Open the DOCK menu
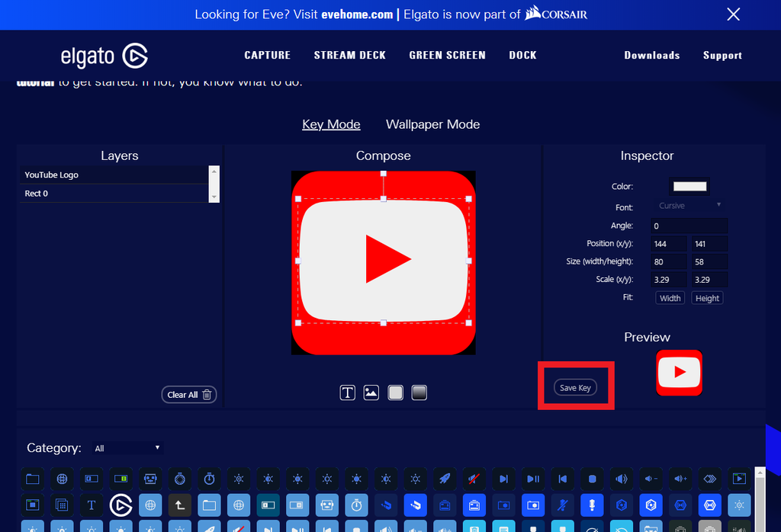The width and height of the screenshot is (781, 532). click(x=522, y=55)
